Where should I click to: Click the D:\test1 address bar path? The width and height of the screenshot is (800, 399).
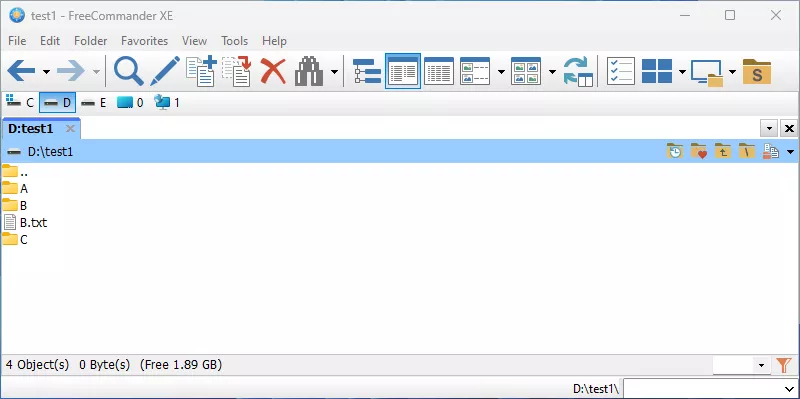pyautogui.click(x=51, y=152)
